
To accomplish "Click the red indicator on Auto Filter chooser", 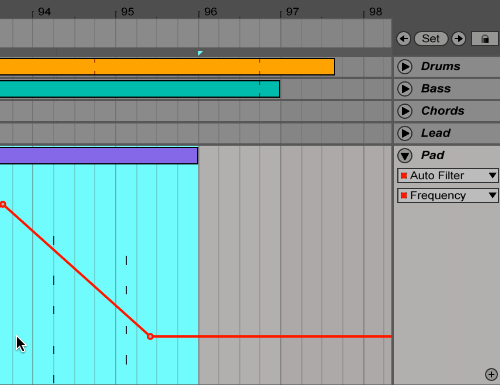I will 404,176.
